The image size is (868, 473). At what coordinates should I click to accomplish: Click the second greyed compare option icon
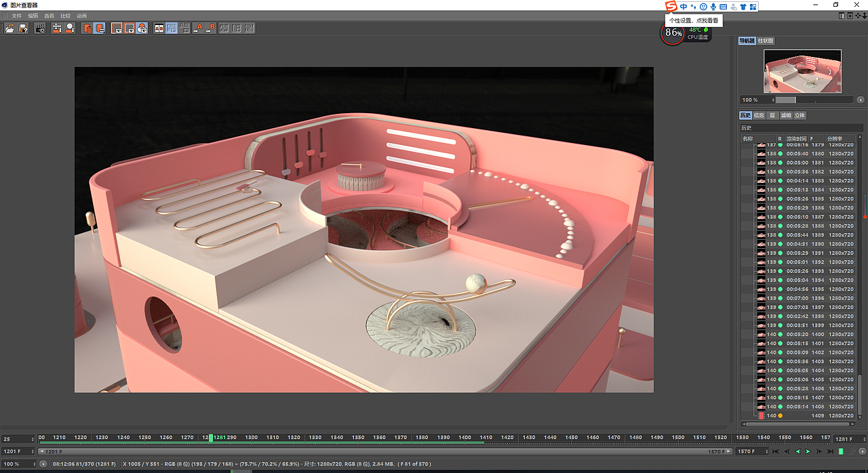[237, 28]
